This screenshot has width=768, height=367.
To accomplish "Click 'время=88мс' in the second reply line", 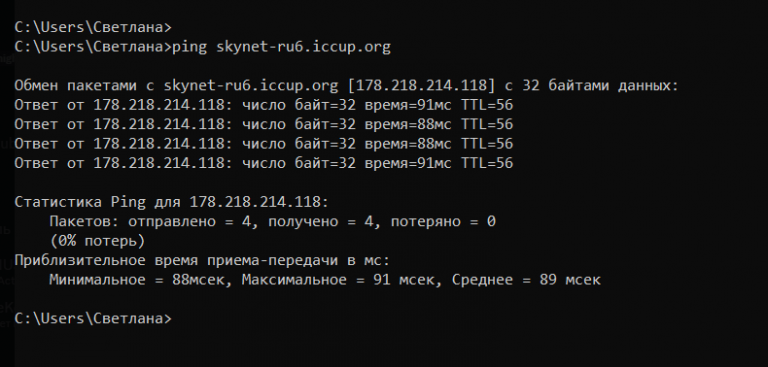I will (x=408, y=124).
